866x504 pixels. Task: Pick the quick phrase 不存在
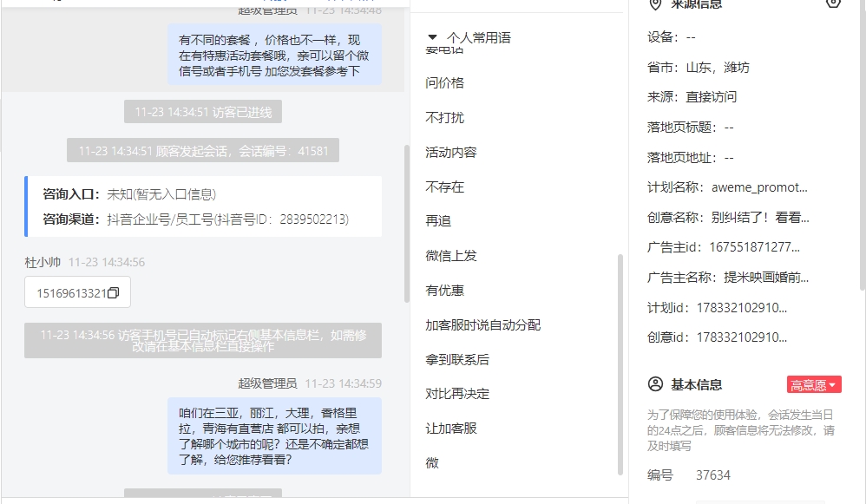click(x=444, y=187)
